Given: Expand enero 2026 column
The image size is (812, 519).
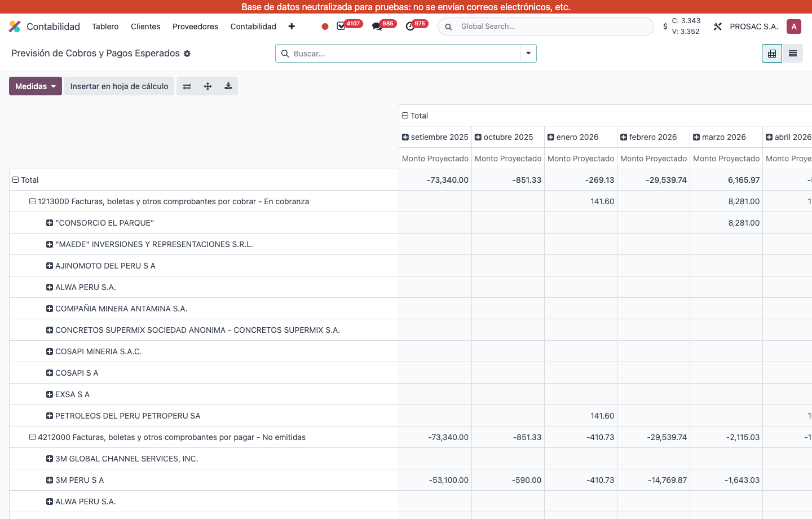Looking at the screenshot, I should pyautogui.click(x=551, y=137).
